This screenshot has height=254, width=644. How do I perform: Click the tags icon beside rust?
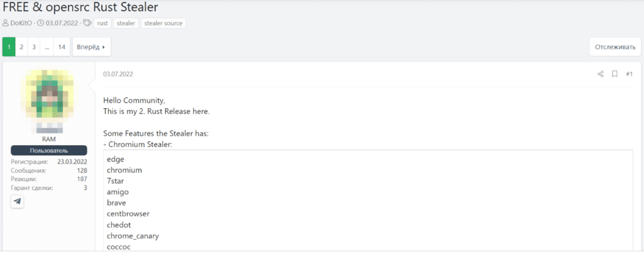[x=87, y=23]
